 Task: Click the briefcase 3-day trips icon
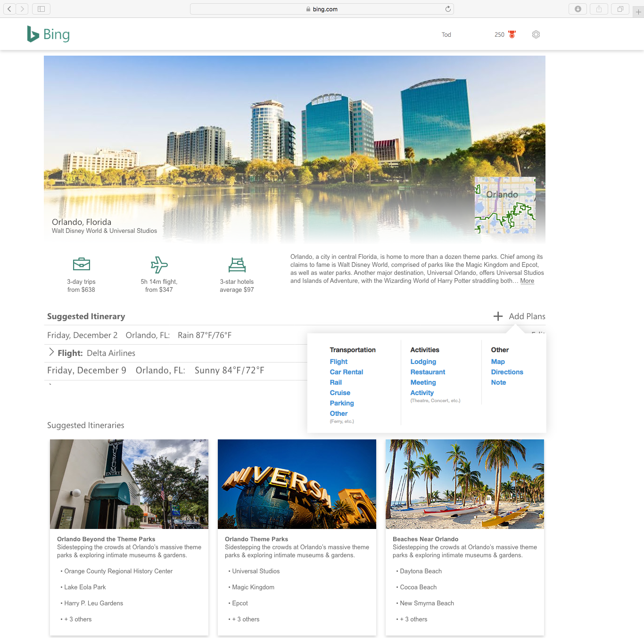(82, 264)
